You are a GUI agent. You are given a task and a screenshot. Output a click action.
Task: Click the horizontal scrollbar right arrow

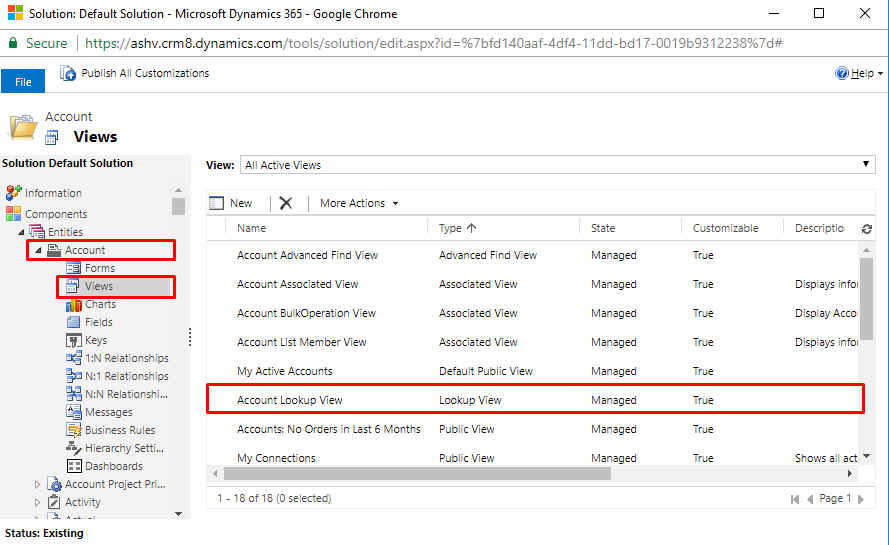click(849, 473)
